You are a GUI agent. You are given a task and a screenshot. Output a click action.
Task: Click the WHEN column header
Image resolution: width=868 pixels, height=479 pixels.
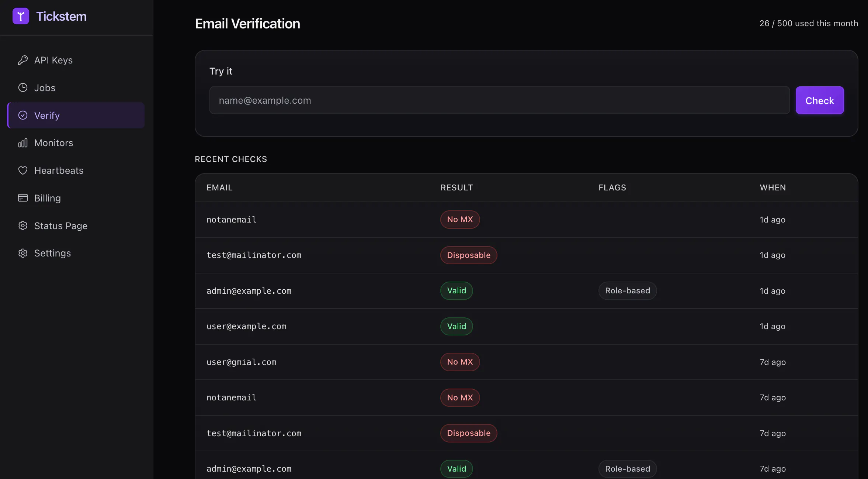773,187
